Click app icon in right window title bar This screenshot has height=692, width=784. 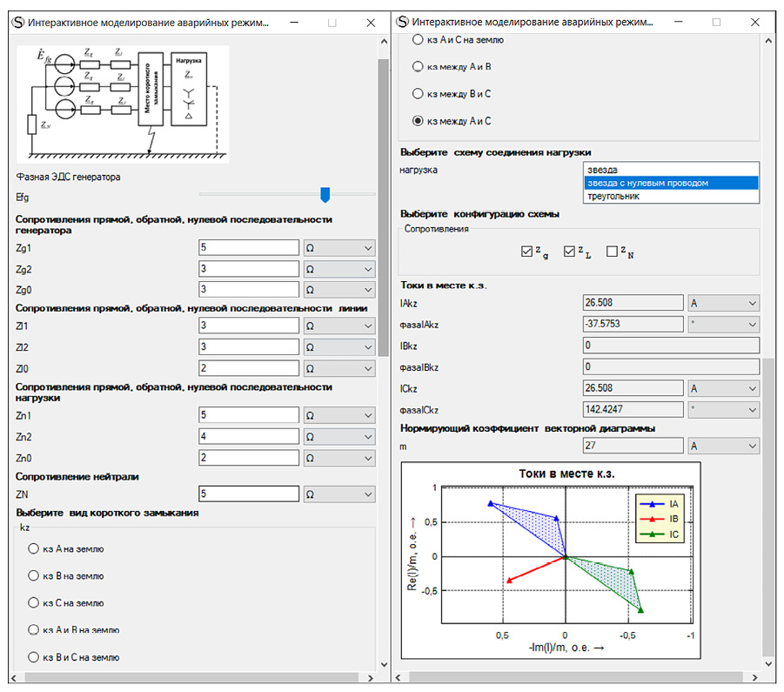[401, 22]
